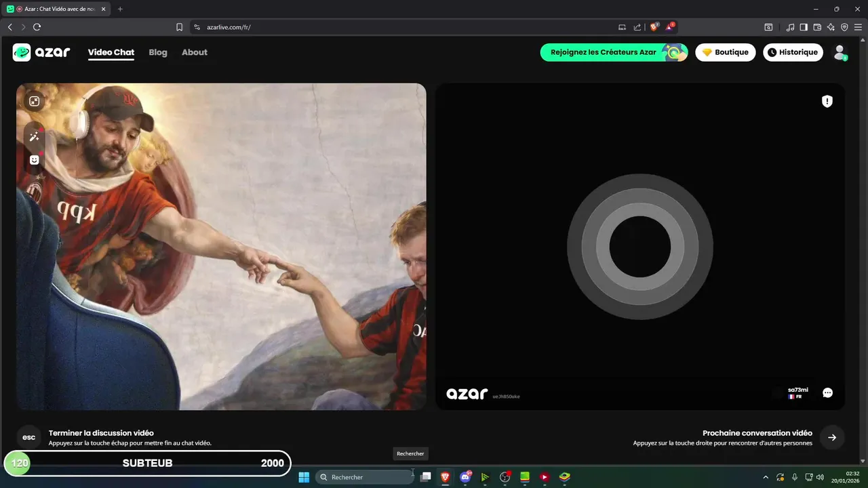Click the red play-button app taskbar icon
Viewport: 868px width, 488px height.
tap(544, 477)
